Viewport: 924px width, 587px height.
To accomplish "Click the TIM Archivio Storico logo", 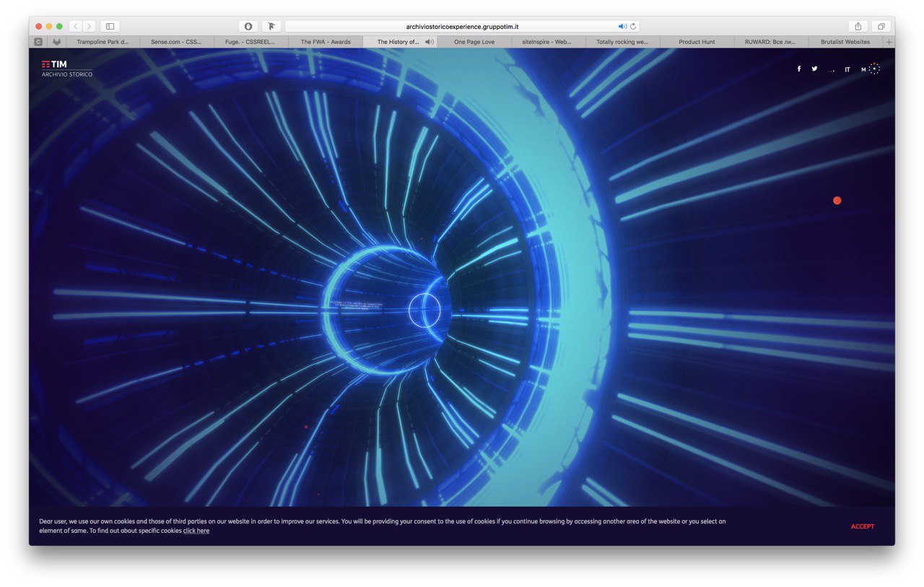I will (x=67, y=69).
